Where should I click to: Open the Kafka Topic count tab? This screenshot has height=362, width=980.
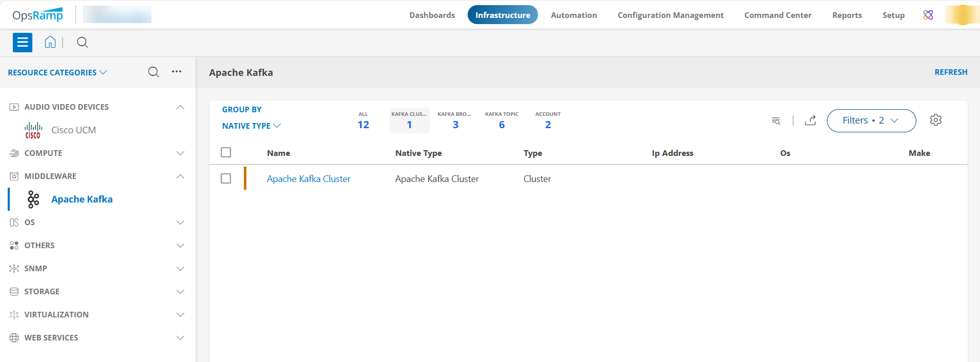click(502, 120)
